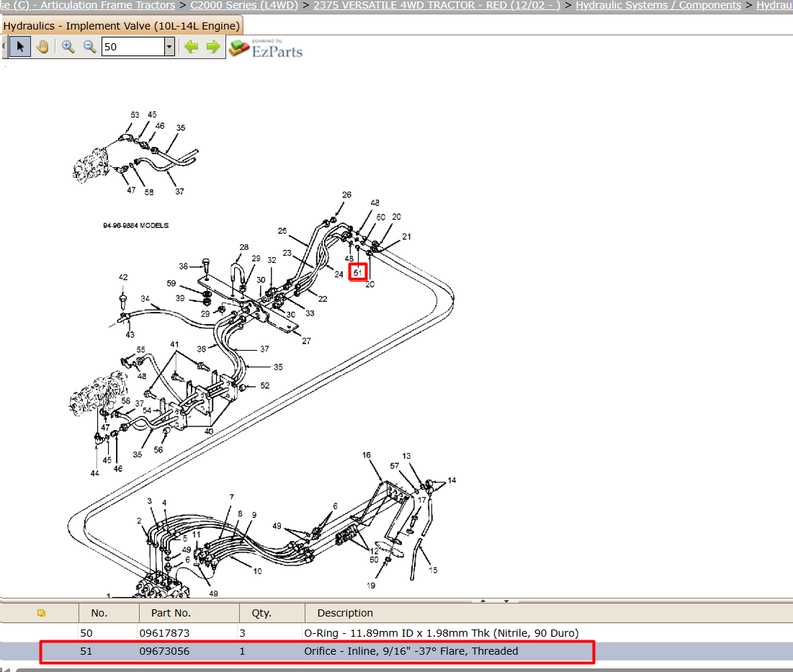This screenshot has width=793, height=672.
Task: Click the Orifice - Inline description cell
Action: click(411, 651)
